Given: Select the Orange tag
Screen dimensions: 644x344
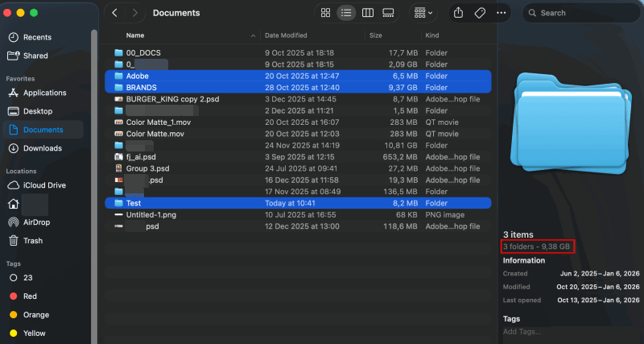Looking at the screenshot, I should click(x=43, y=314).
